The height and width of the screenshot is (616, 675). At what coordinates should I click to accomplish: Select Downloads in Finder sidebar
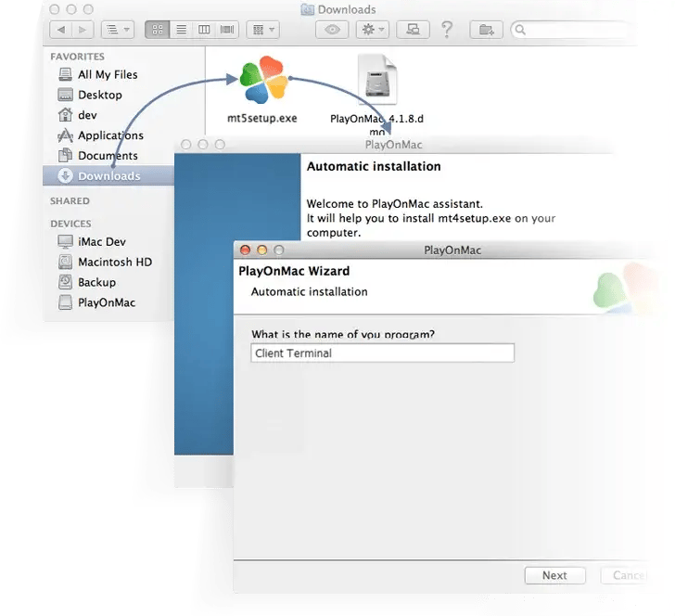coord(108,175)
